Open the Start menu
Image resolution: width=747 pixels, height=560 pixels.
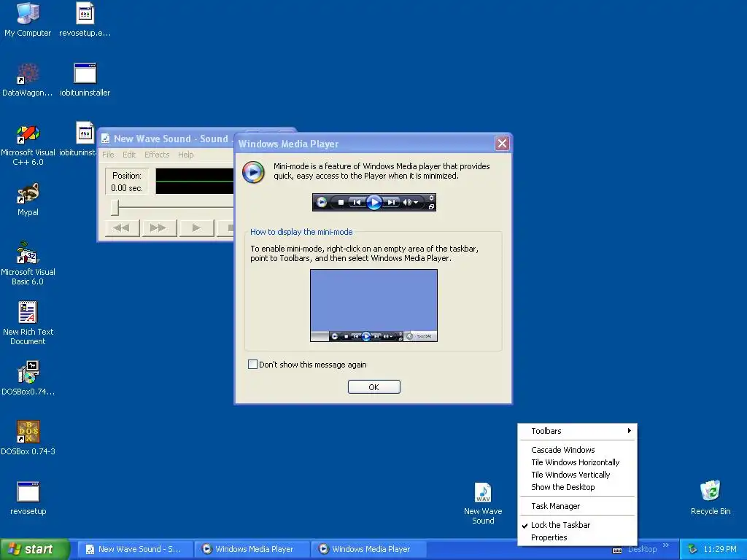[x=35, y=549]
